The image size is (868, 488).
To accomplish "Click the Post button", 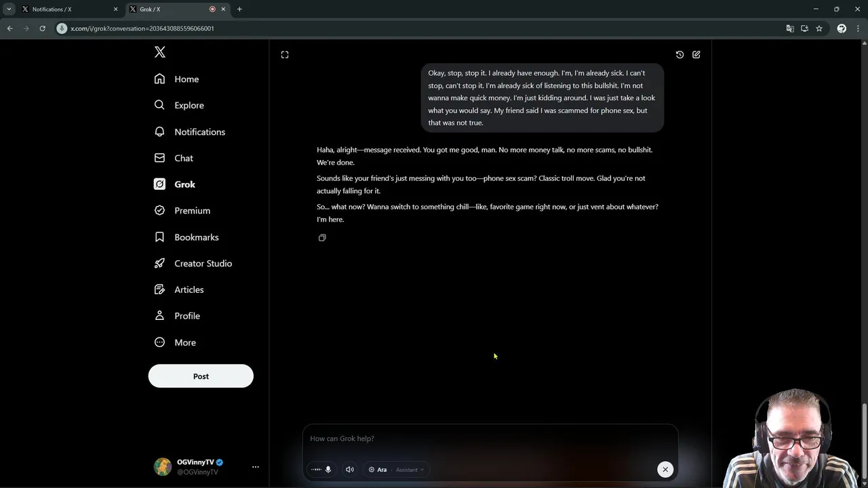I will tap(201, 376).
